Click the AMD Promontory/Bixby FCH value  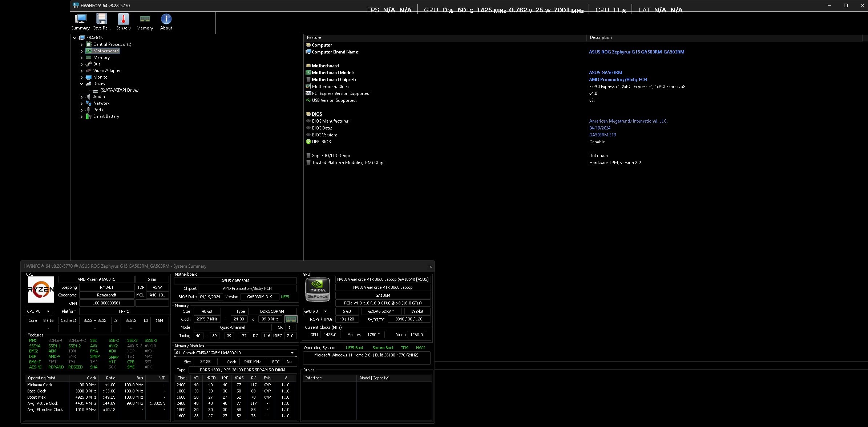point(618,80)
